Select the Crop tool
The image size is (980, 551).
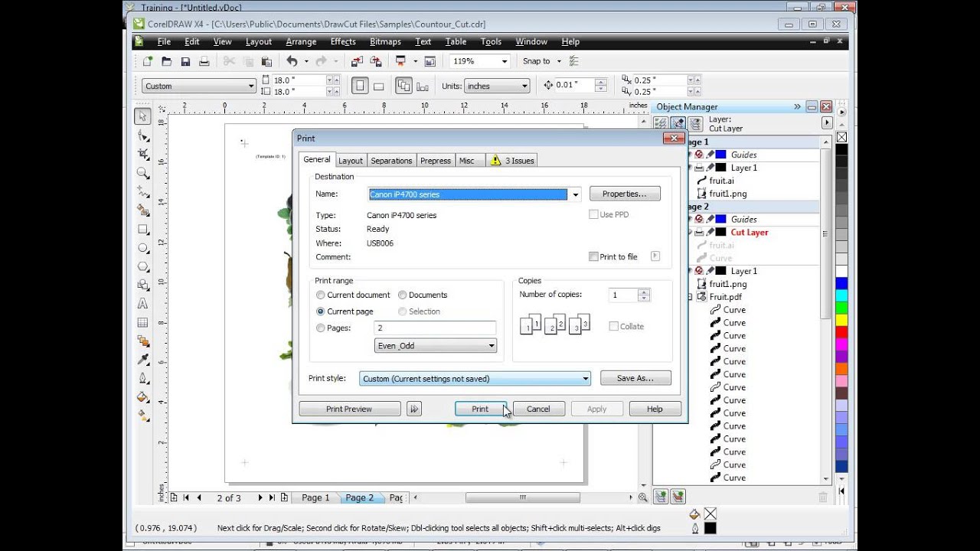(142, 155)
